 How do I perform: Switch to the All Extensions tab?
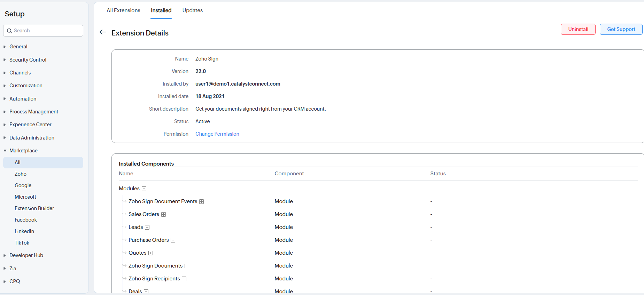(x=123, y=10)
